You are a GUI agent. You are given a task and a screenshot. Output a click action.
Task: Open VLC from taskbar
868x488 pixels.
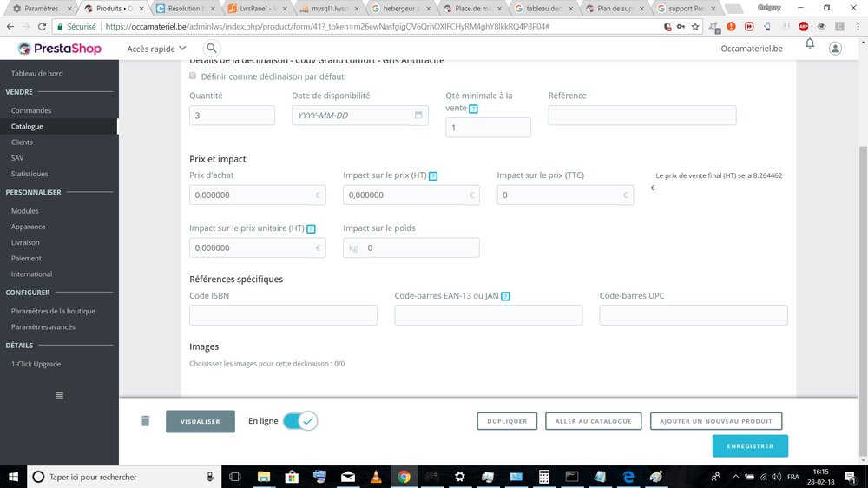click(376, 477)
